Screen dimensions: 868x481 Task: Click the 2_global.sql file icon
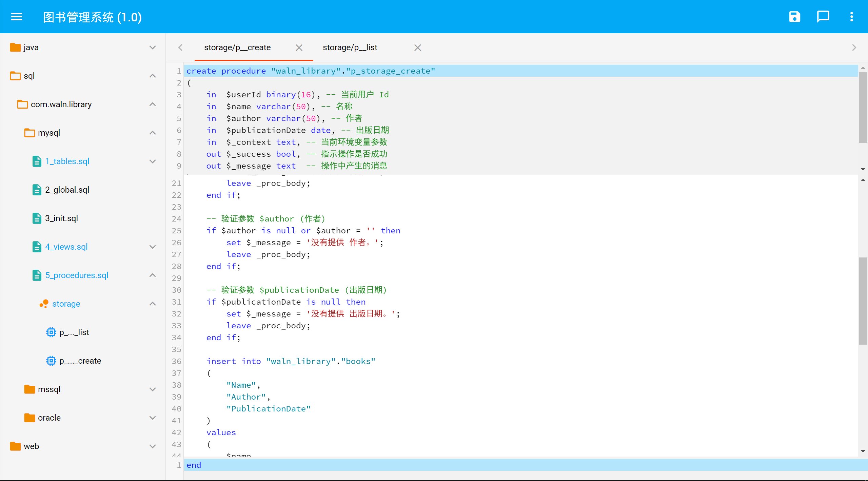[x=37, y=190]
